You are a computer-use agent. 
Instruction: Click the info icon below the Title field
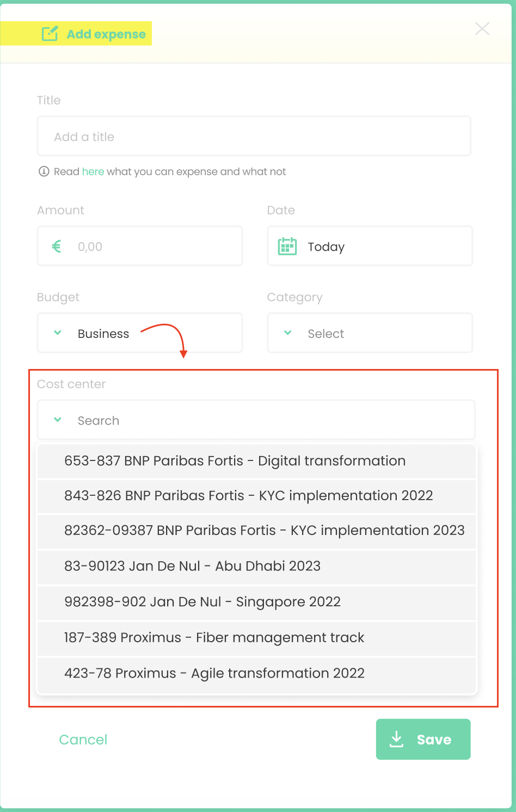(x=44, y=171)
